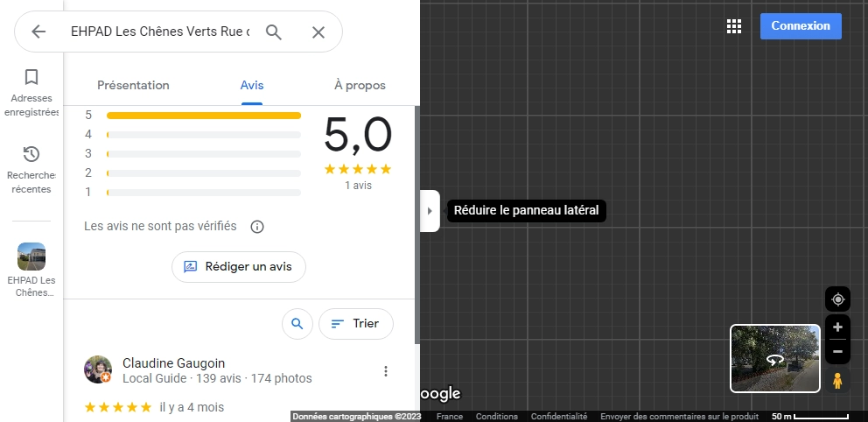Click the side panel scrollbar
Viewport: 868px width, 422px height.
tap(417, 225)
